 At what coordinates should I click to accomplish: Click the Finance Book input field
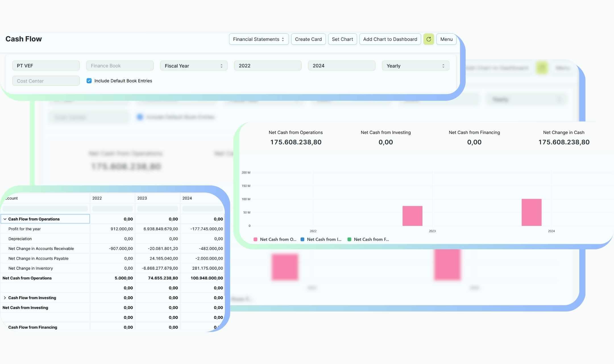point(120,66)
